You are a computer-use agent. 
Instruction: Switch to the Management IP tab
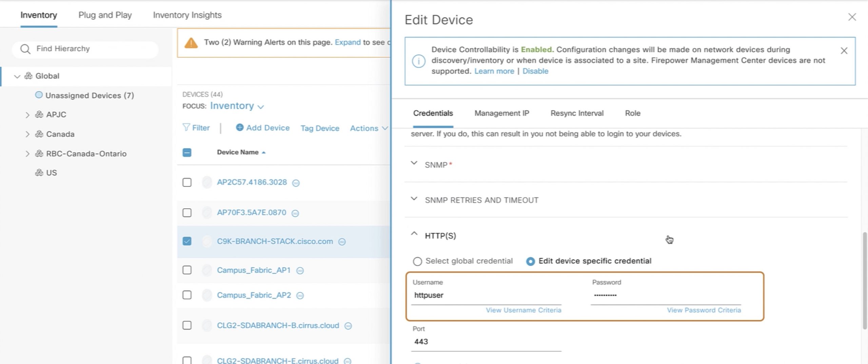click(x=501, y=113)
